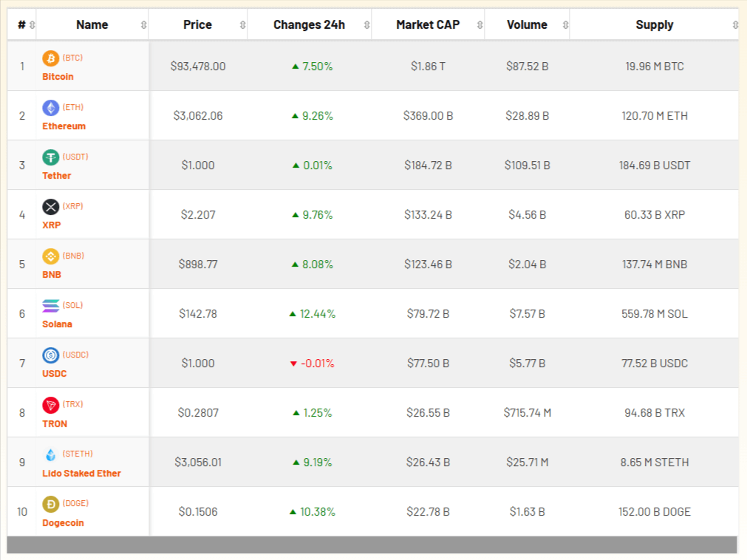Click the Lido Staked Ether droplet icon
The height and width of the screenshot is (560, 747).
(x=50, y=454)
